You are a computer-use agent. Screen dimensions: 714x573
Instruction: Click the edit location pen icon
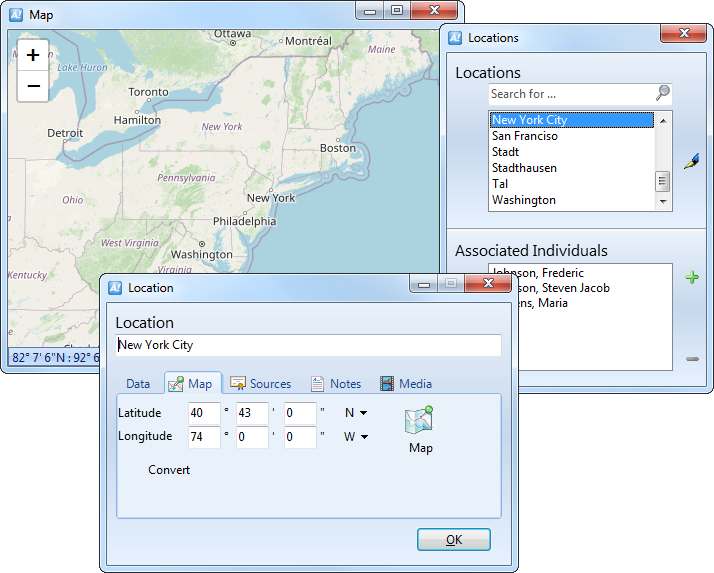coord(691,161)
